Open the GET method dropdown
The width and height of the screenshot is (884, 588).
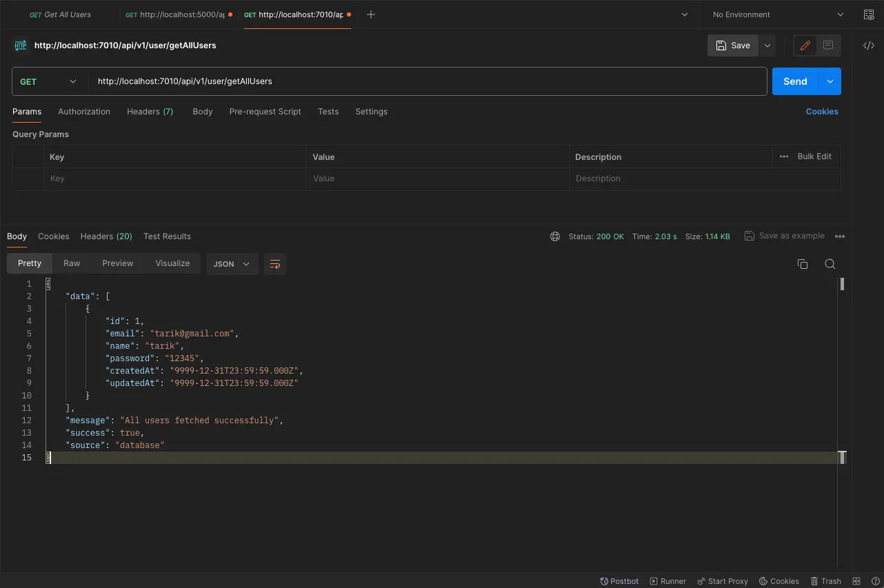point(49,81)
